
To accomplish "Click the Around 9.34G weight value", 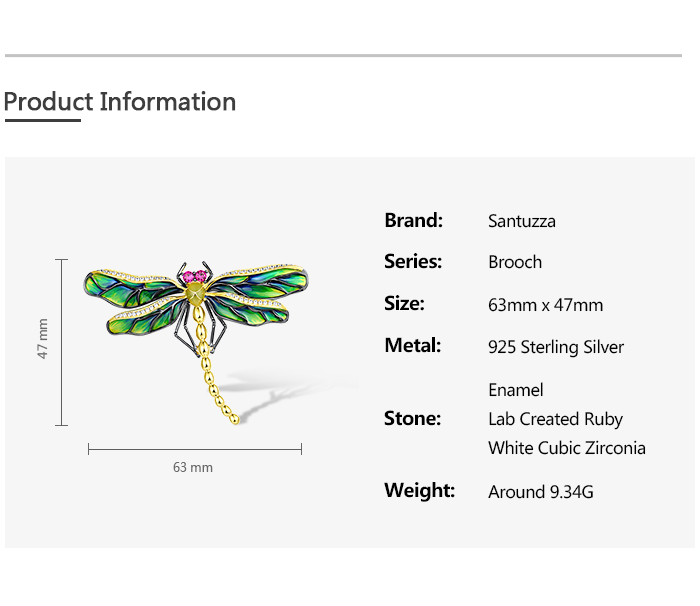I will coord(541,492).
